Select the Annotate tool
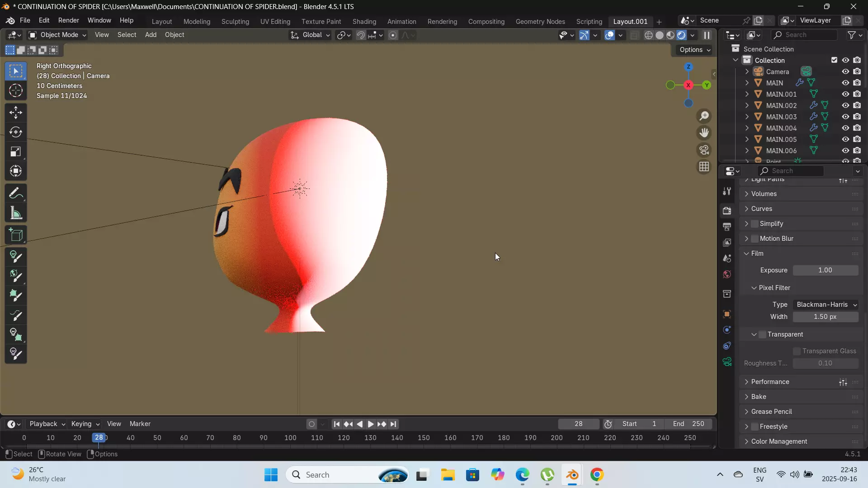The height and width of the screenshot is (488, 868). tap(16, 193)
